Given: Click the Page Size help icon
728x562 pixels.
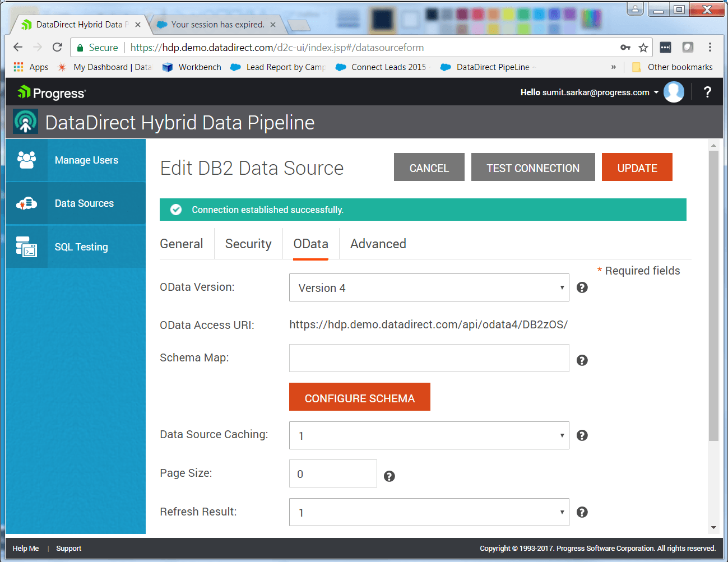Looking at the screenshot, I should tap(389, 476).
